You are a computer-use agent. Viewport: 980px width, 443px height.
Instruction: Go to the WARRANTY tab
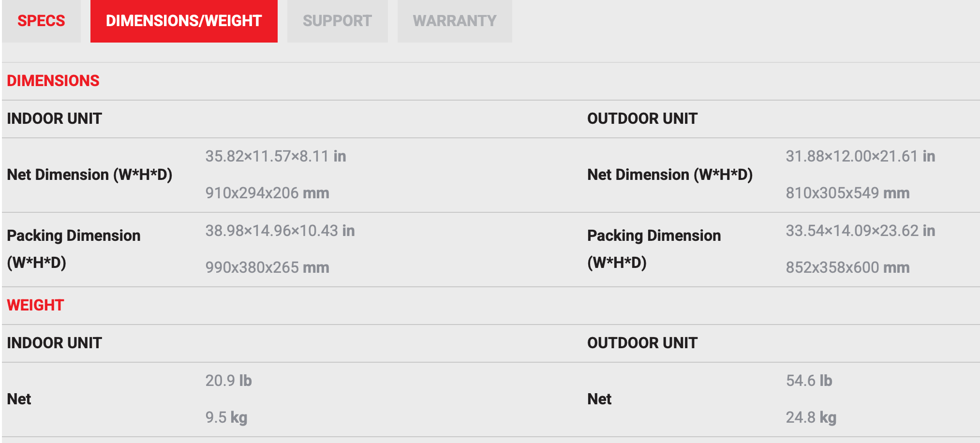click(x=455, y=21)
